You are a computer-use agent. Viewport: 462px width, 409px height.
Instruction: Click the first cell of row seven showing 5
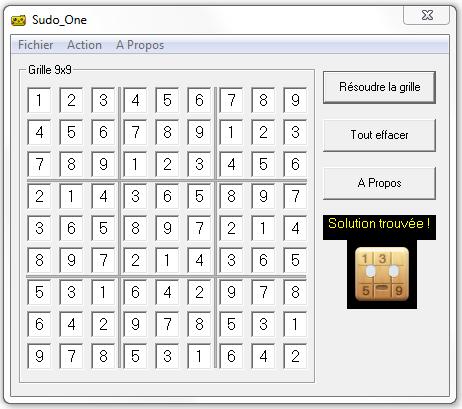(39, 292)
